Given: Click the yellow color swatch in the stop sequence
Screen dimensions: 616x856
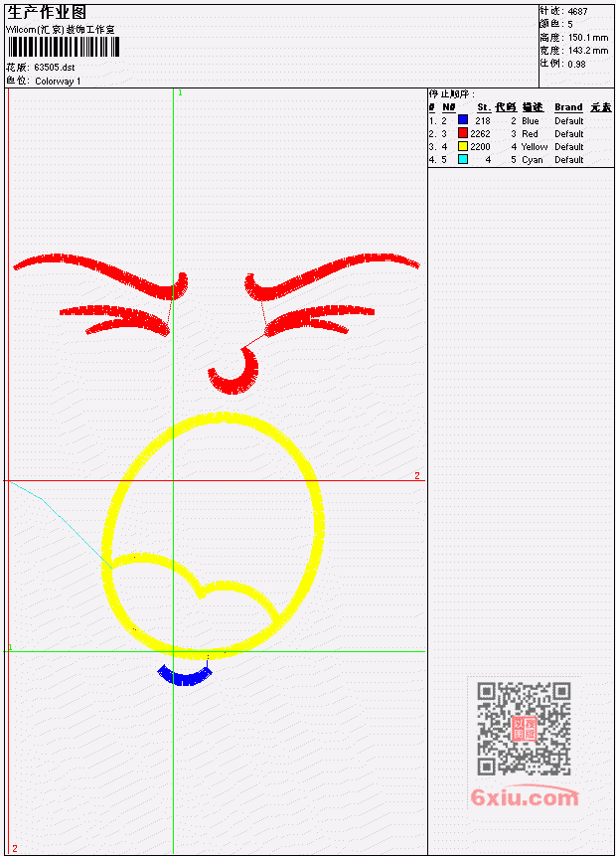Looking at the screenshot, I should click(x=463, y=146).
